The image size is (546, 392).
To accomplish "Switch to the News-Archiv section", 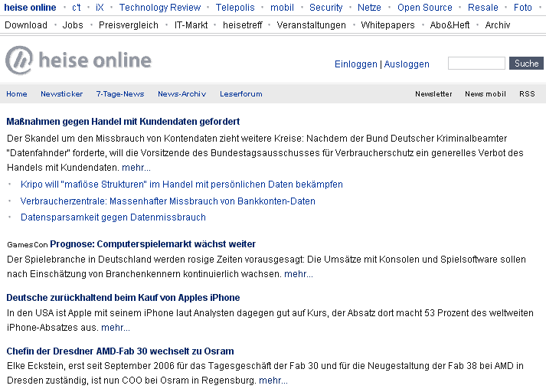I will (181, 94).
